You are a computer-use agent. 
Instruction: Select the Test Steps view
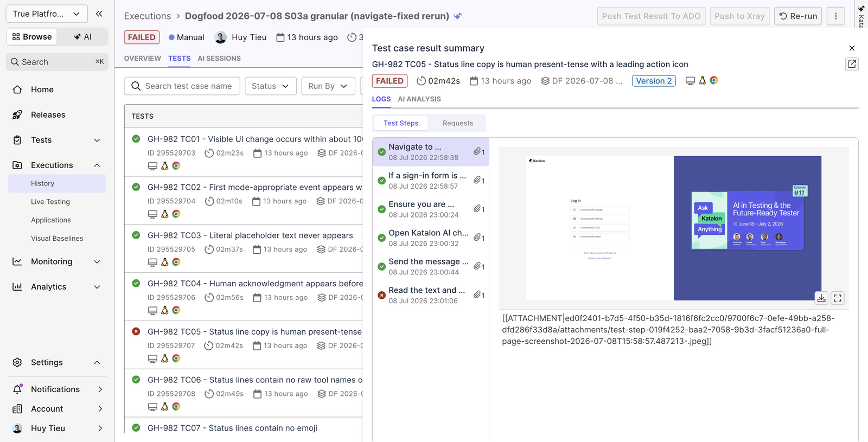[401, 123]
